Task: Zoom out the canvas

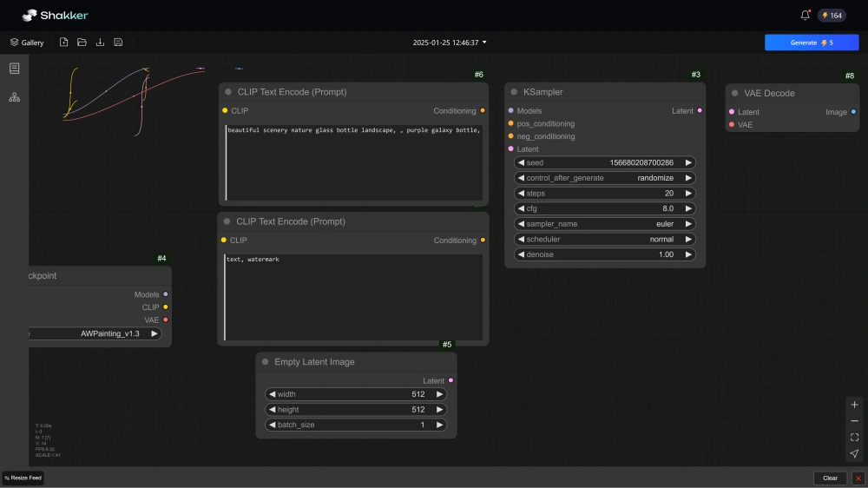Action: click(854, 421)
